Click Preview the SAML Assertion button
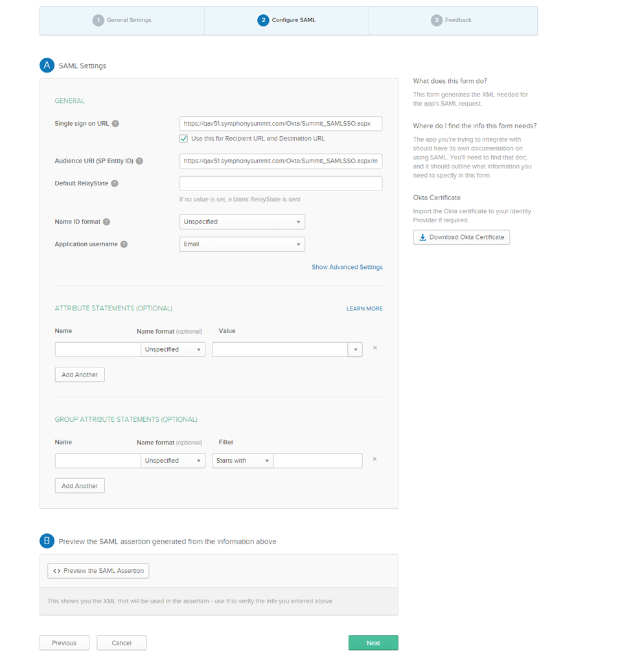 click(x=98, y=571)
